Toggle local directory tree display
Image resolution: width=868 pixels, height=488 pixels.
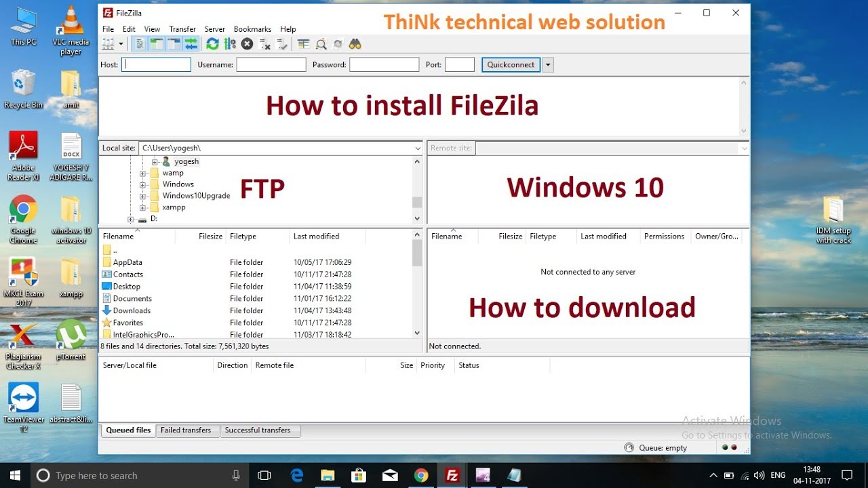click(x=157, y=44)
